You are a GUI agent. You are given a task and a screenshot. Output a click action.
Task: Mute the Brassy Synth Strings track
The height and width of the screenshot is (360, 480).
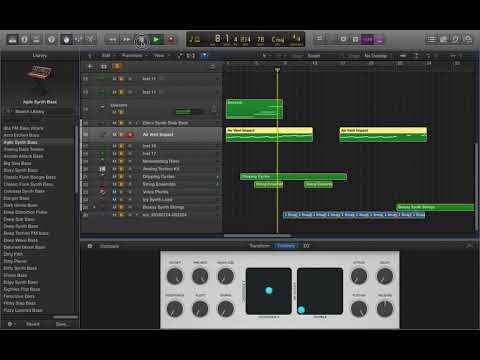(x=114, y=207)
